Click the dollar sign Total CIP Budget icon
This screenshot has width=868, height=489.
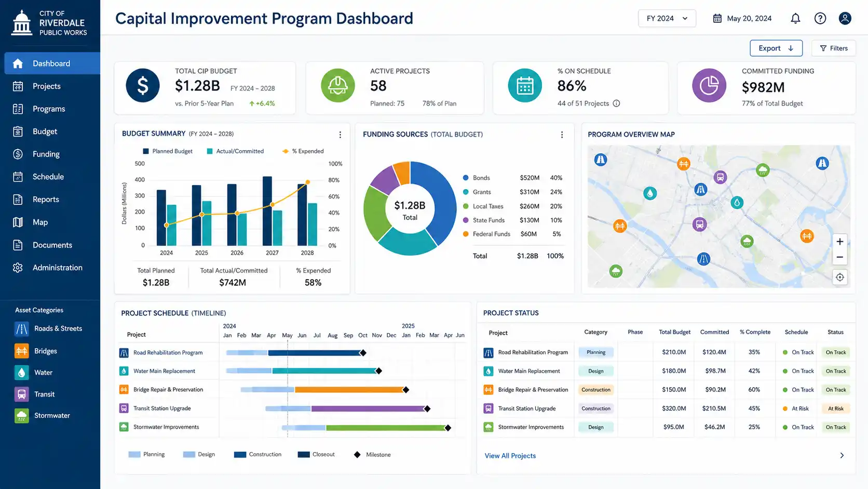click(x=143, y=86)
